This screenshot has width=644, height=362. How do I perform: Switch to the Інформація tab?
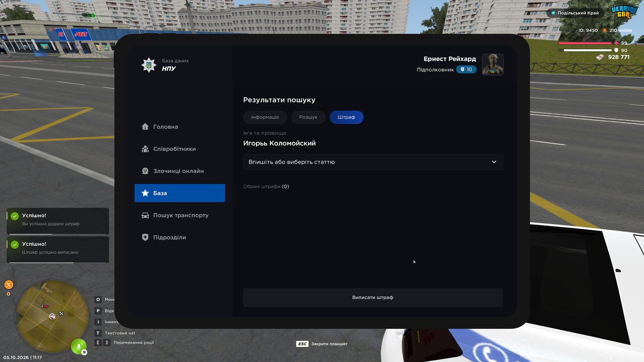coord(265,117)
